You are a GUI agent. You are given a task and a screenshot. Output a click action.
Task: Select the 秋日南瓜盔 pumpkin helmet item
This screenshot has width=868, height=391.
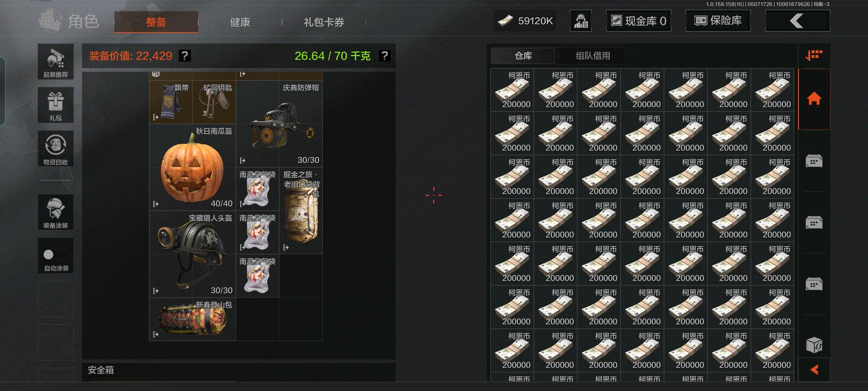click(192, 167)
